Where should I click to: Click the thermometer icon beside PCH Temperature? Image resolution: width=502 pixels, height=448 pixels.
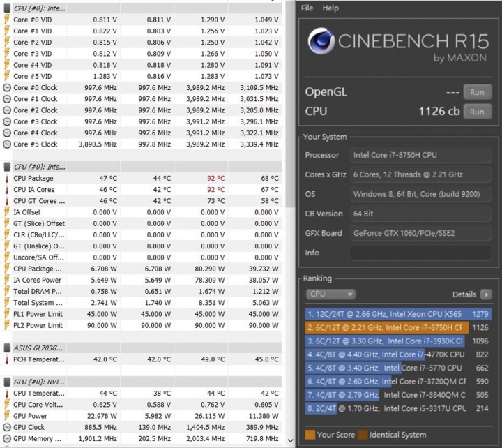[x=7, y=359]
